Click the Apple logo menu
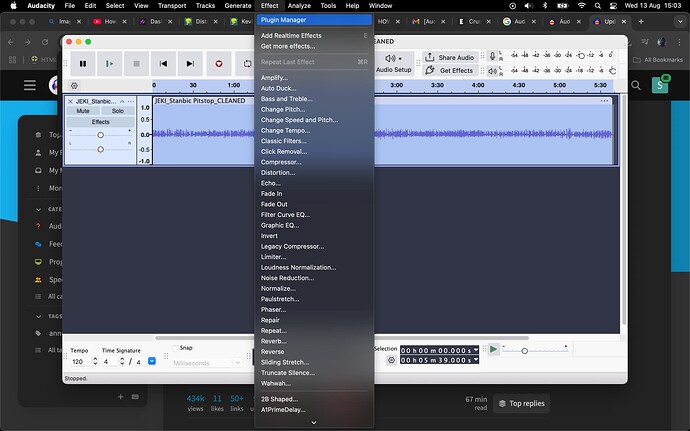 point(13,6)
